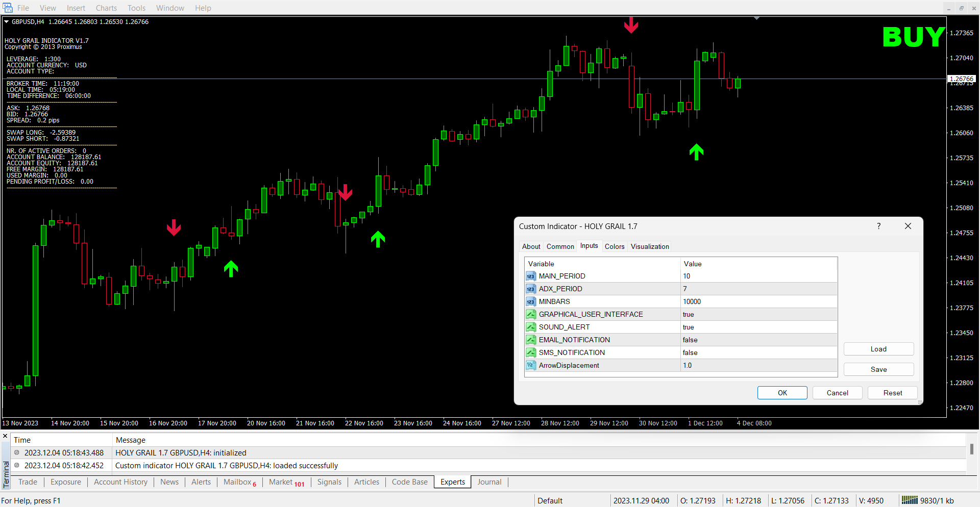Click the boolean icon beside SOUND_ALERT

tap(531, 327)
